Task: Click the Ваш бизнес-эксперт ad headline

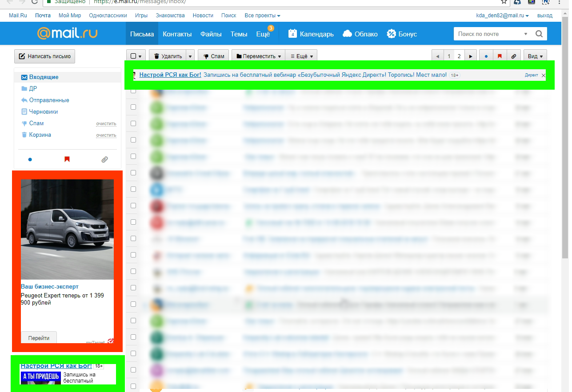Action: [x=50, y=287]
